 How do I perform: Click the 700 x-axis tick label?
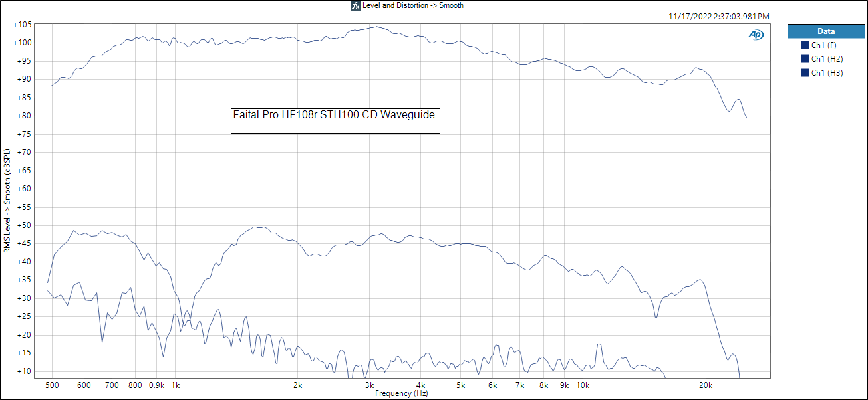click(x=112, y=385)
